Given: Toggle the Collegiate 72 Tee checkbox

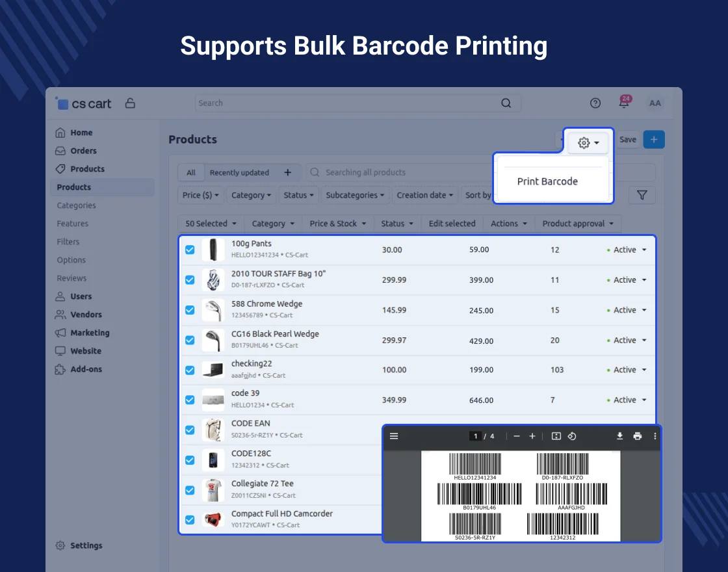Looking at the screenshot, I should (190, 490).
